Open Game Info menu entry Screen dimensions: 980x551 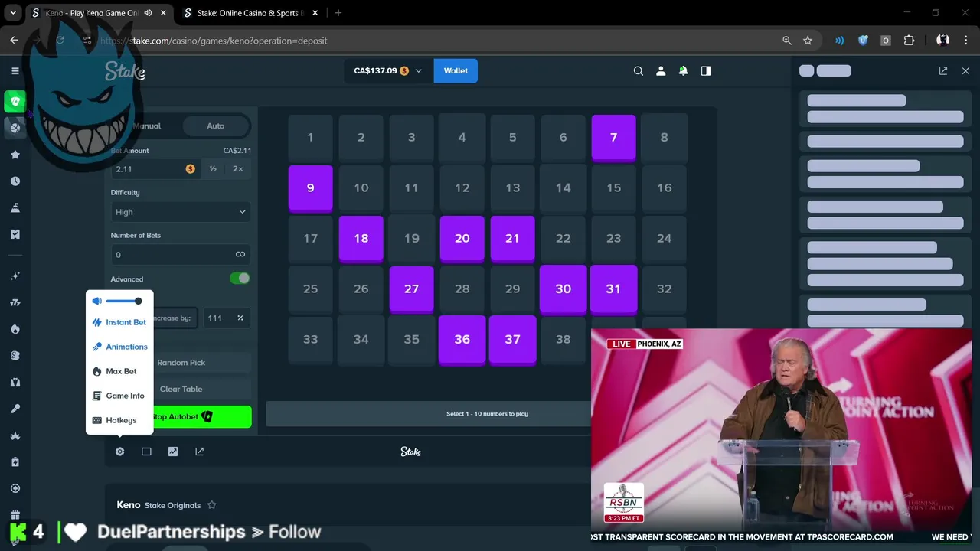pos(119,396)
